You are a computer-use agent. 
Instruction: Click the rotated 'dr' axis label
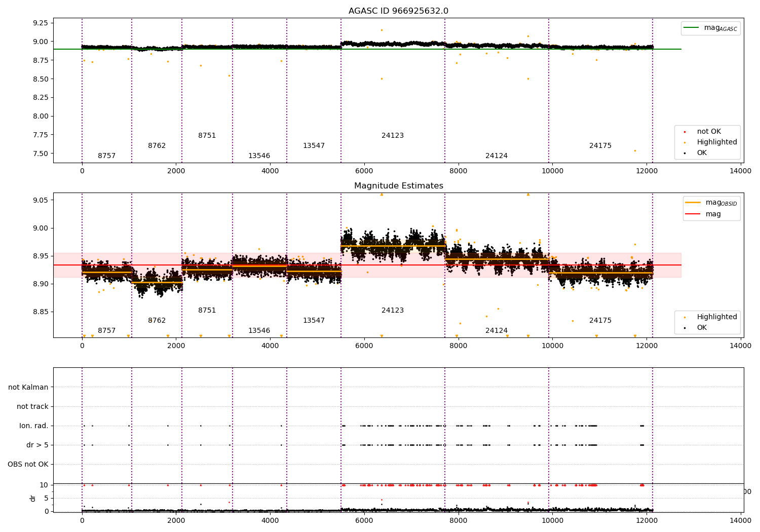pyautogui.click(x=33, y=498)
